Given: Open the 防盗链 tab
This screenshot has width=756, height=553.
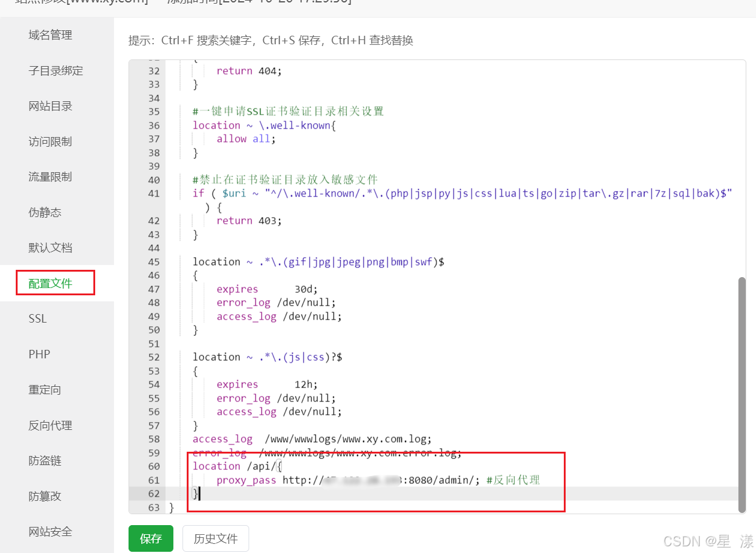Looking at the screenshot, I should (45, 461).
